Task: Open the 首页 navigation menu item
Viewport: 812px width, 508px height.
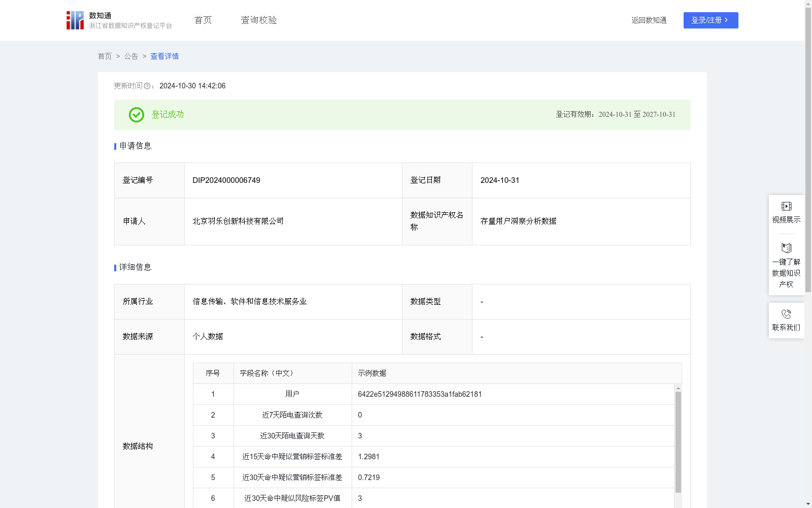Action: point(203,20)
